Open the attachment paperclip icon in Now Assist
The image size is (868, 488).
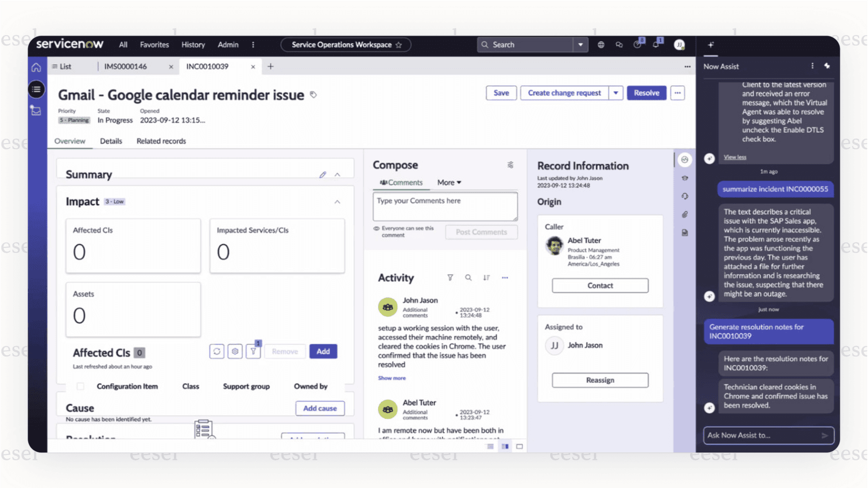(x=685, y=214)
